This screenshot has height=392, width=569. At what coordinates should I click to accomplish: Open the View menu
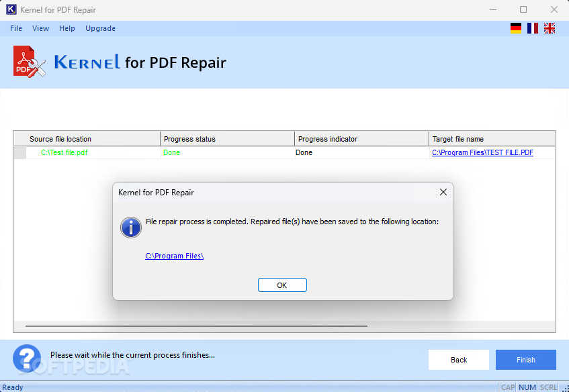click(x=40, y=28)
